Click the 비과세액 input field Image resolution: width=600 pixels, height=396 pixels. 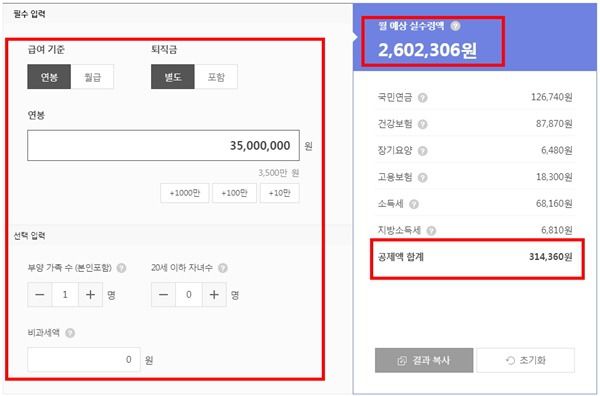(x=84, y=360)
